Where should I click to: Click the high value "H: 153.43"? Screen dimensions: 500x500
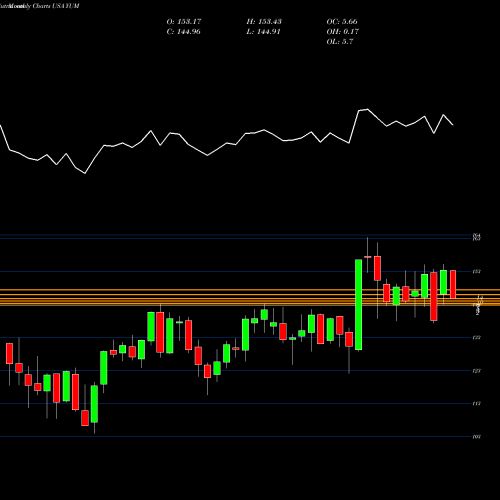point(264,22)
